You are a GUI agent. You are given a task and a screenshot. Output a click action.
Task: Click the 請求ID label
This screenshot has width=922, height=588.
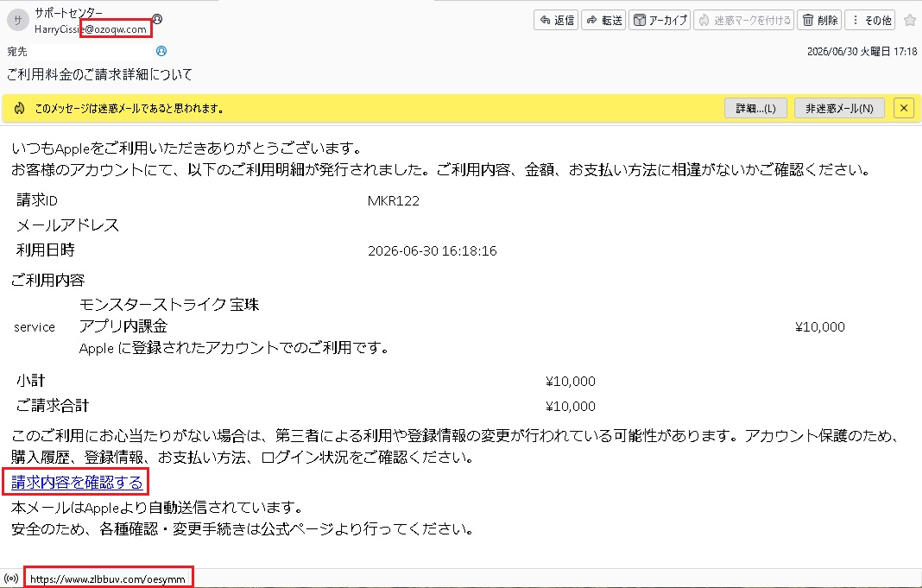click(37, 200)
